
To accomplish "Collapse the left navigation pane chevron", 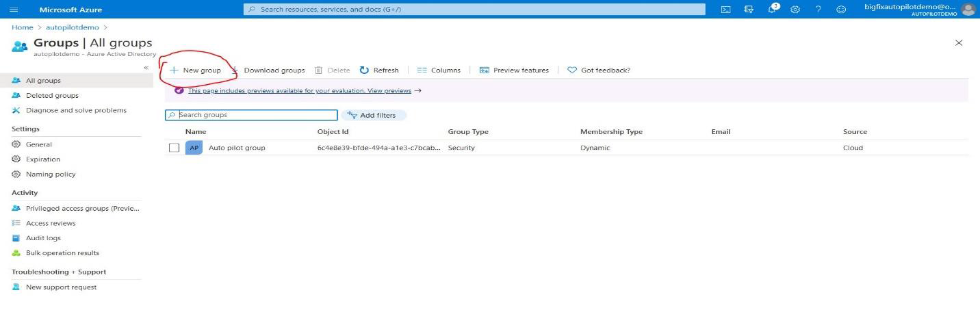I will [x=146, y=68].
